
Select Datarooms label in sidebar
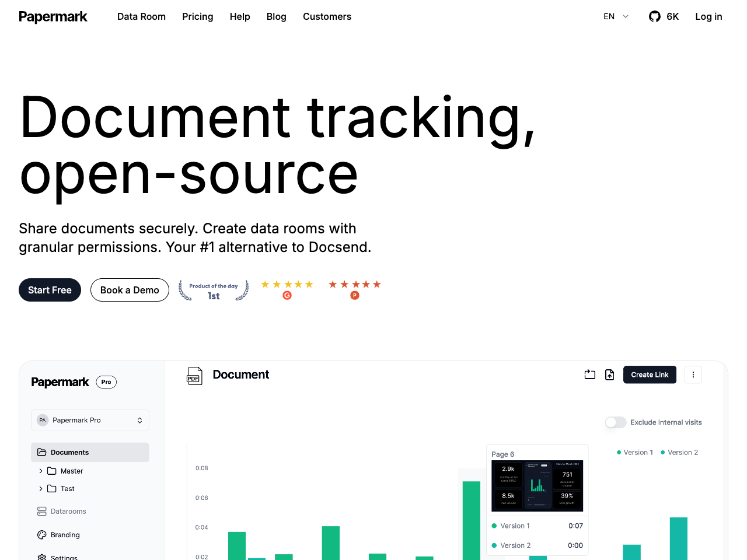point(68,511)
